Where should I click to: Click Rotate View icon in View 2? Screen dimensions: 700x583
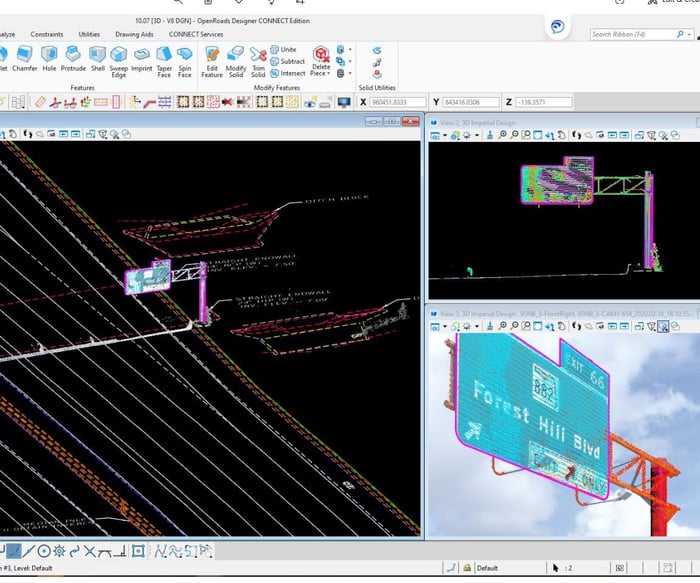coord(550,135)
